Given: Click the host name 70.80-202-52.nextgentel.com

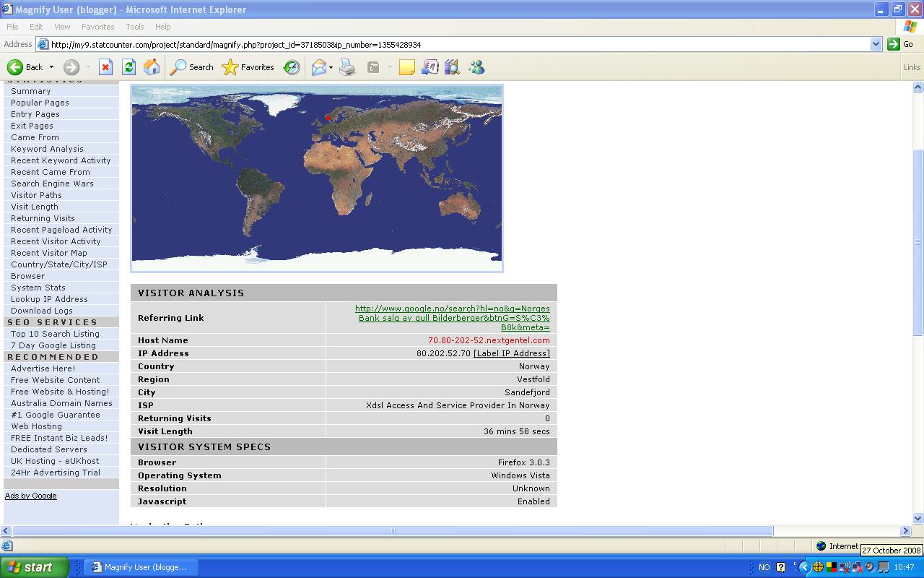Looking at the screenshot, I should pos(489,340).
